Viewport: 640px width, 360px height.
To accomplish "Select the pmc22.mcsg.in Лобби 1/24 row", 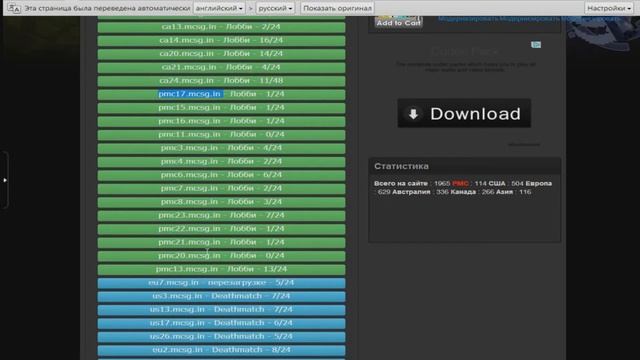I will (221, 229).
